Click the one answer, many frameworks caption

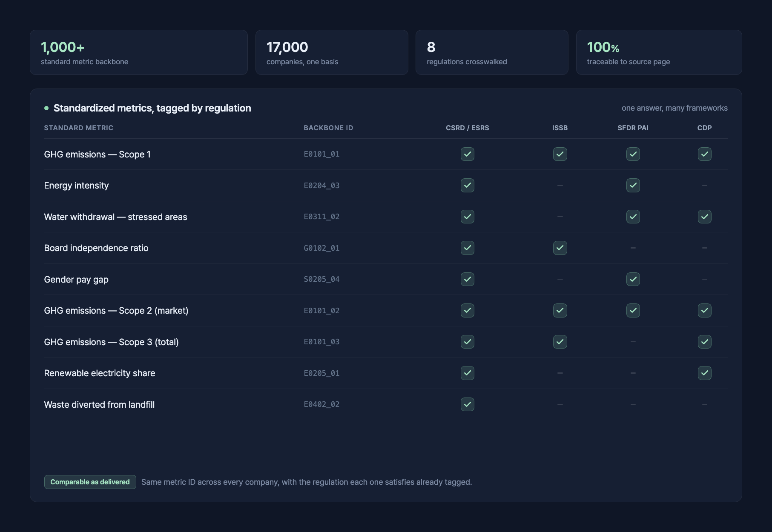tap(674, 108)
